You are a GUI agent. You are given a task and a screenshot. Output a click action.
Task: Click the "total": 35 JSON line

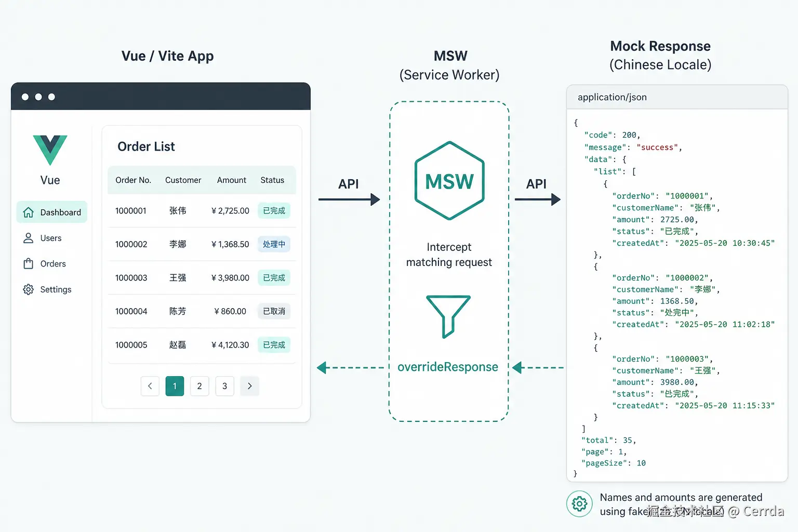(608, 441)
